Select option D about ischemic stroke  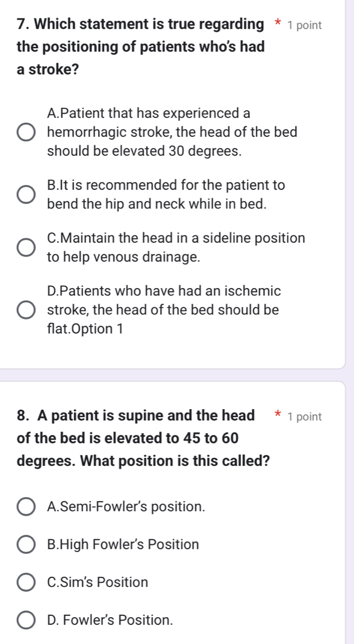(25, 309)
